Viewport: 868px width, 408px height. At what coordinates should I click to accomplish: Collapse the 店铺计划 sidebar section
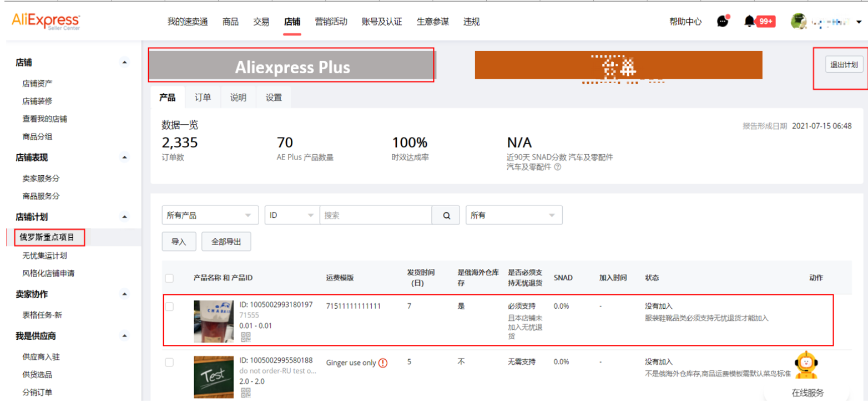pos(125,217)
